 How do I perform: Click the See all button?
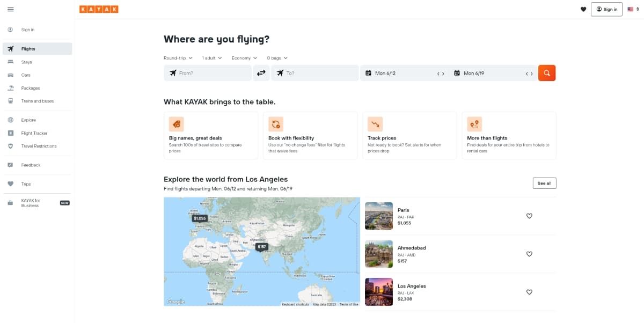tap(544, 183)
